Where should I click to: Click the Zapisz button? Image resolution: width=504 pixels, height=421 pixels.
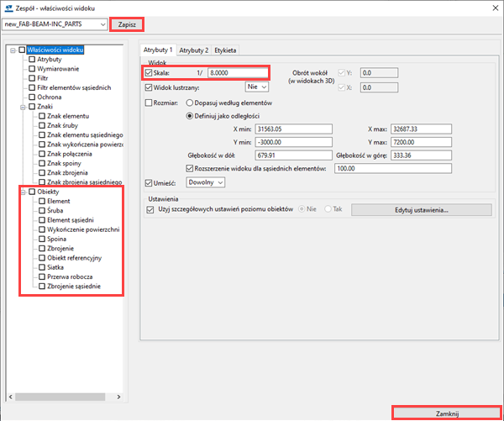click(x=124, y=24)
